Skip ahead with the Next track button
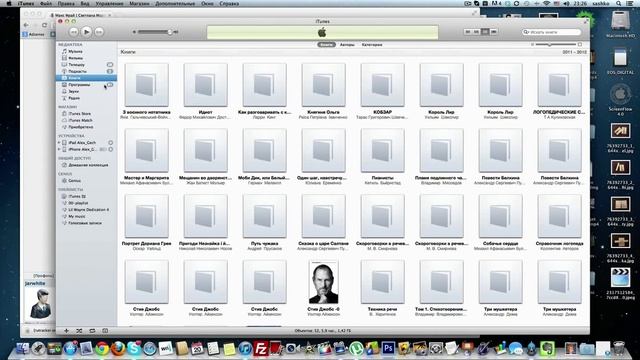 click(99, 31)
